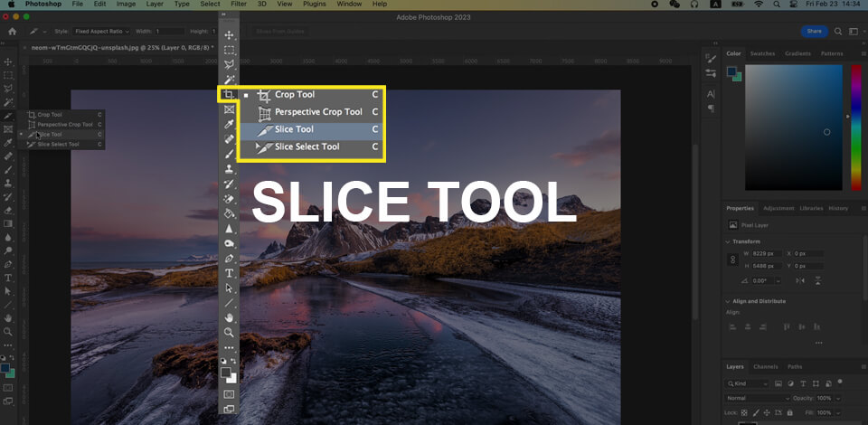Change screen mode in the enlarged toolbar

(x=229, y=409)
